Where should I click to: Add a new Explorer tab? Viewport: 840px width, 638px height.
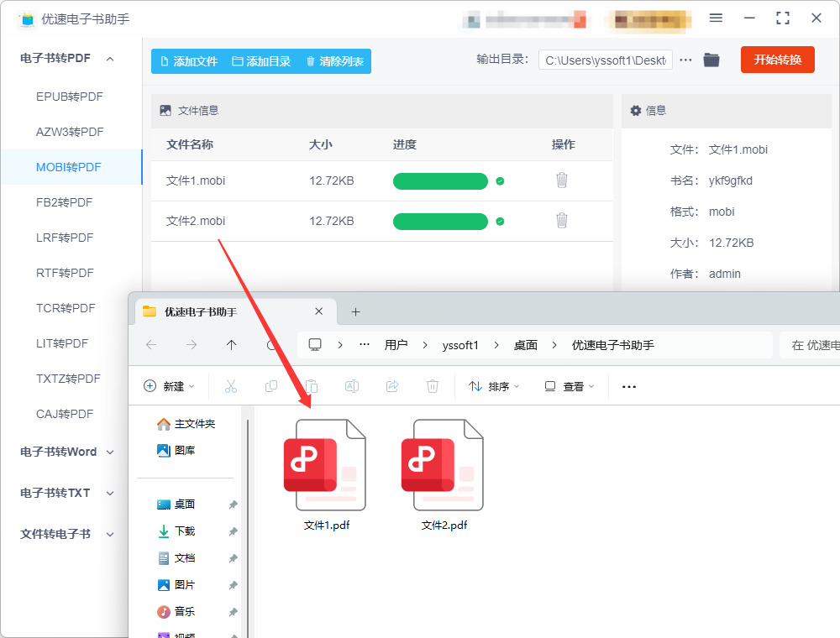pos(355,311)
